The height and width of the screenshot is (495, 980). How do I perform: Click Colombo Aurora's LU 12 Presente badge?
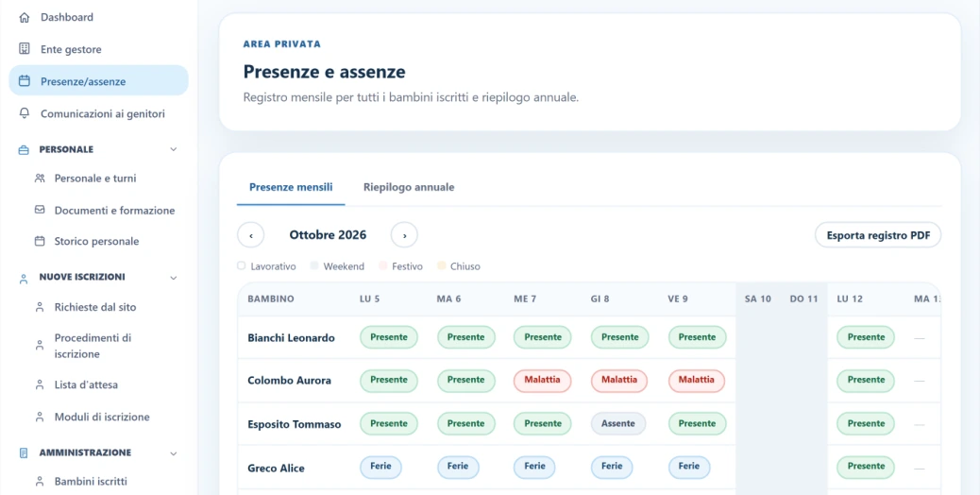coord(866,380)
